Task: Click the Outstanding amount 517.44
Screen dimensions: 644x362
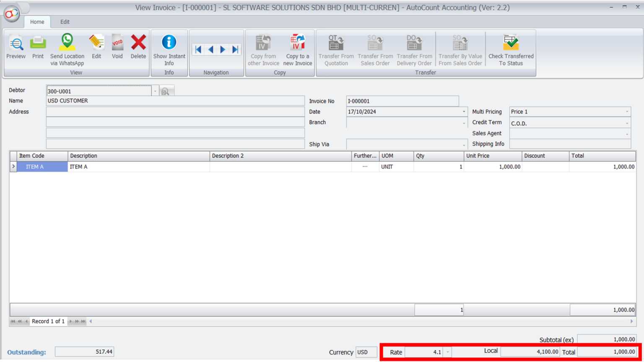Action: click(84, 352)
